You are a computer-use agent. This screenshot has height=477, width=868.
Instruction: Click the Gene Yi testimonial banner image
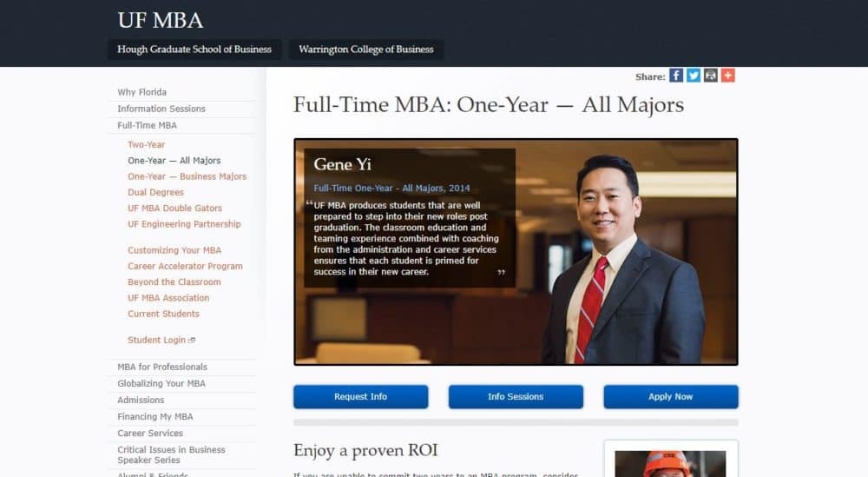tap(516, 252)
